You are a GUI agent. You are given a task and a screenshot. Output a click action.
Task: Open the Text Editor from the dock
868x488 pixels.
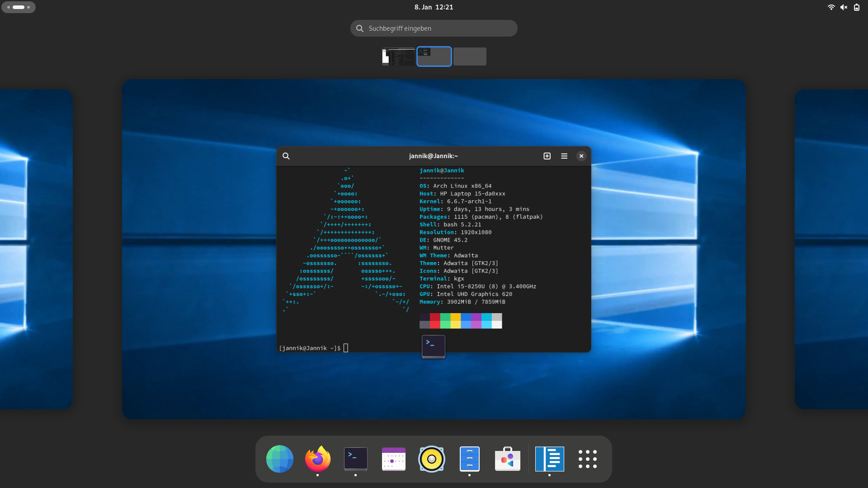pyautogui.click(x=549, y=459)
